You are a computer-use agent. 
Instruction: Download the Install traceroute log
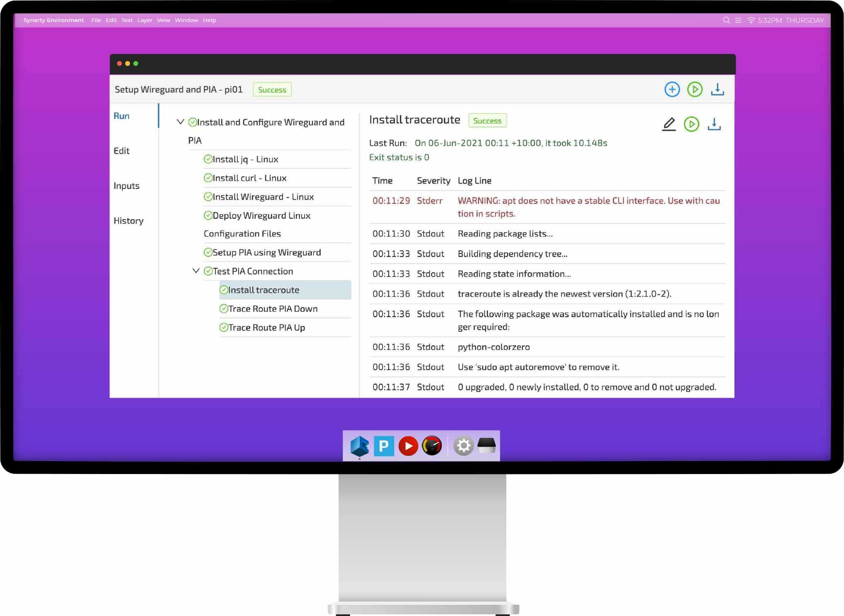(x=715, y=124)
